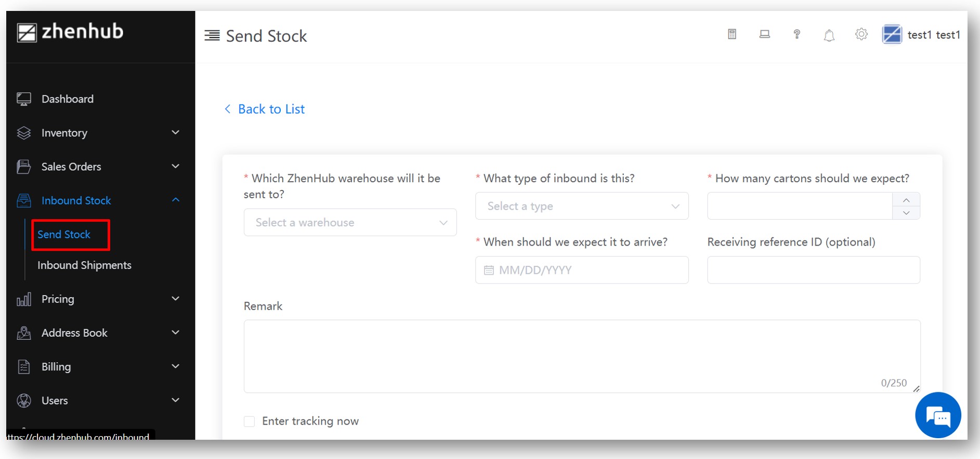
Task: Click the calculator icon in top header
Action: click(732, 34)
